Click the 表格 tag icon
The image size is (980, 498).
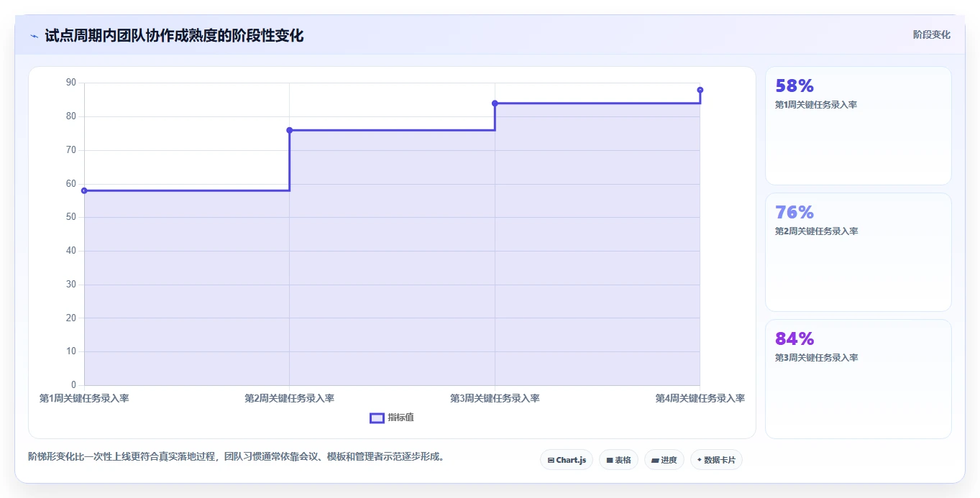[x=610, y=460]
